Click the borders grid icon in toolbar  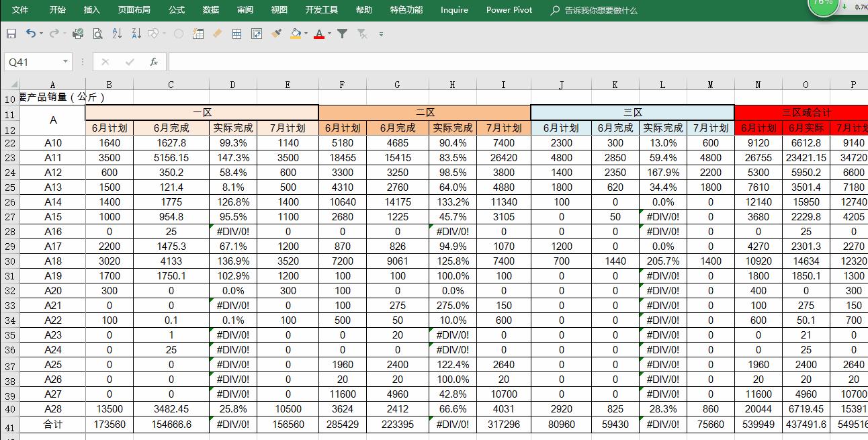[x=236, y=34]
